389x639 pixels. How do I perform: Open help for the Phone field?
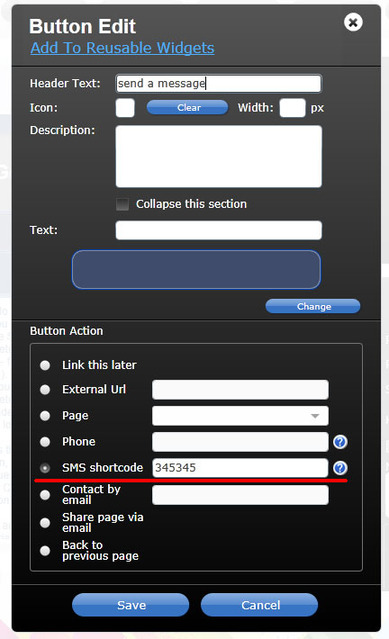pos(340,442)
